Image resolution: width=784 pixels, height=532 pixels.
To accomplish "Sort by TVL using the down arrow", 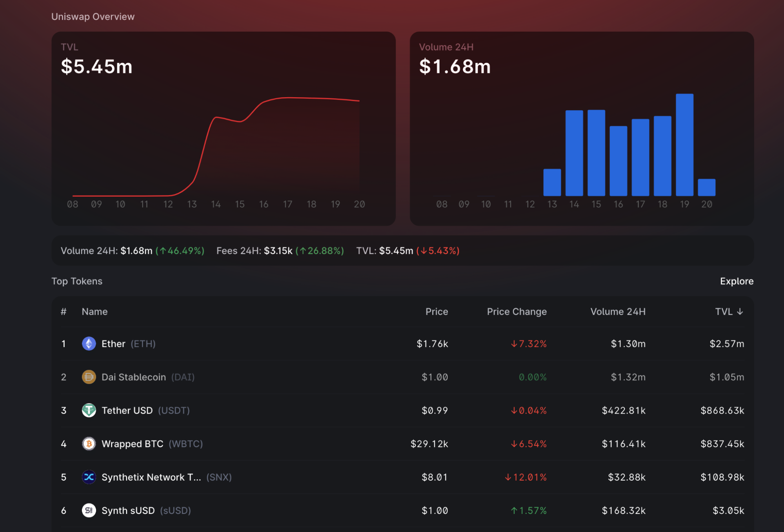I will [x=740, y=312].
